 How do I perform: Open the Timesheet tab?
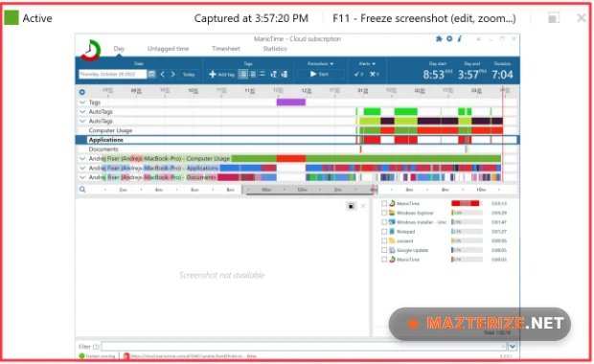coord(226,49)
